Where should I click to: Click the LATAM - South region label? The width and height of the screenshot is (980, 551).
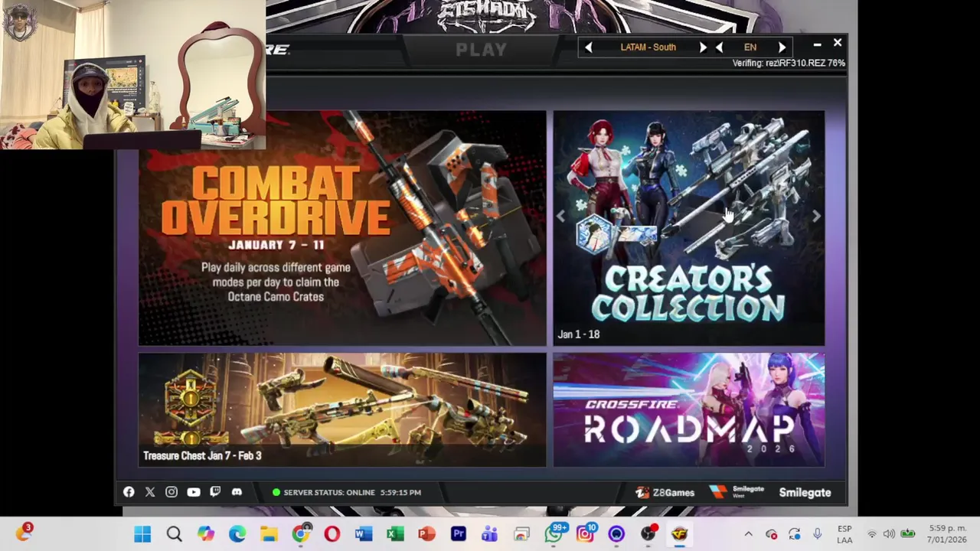pos(648,47)
